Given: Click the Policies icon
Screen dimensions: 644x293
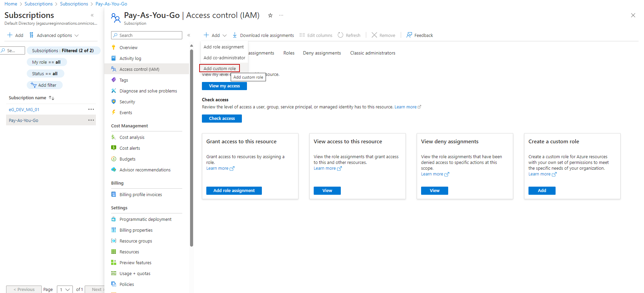Looking at the screenshot, I should pos(113,284).
